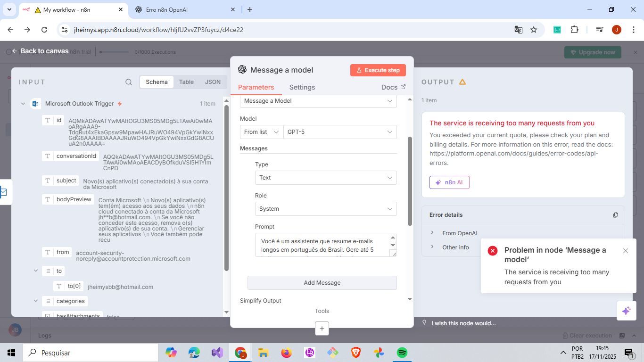Open the Windows notification center icon

[x=628, y=353]
